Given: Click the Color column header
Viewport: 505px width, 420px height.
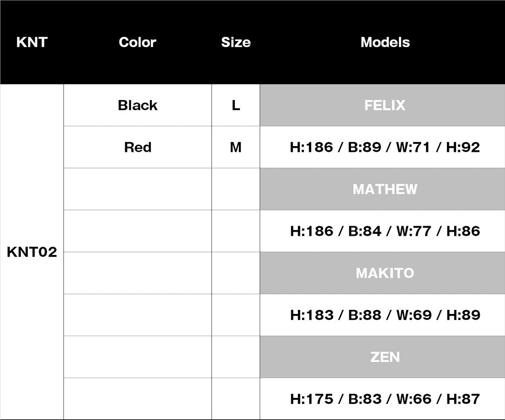Looking at the screenshot, I should tap(137, 42).
